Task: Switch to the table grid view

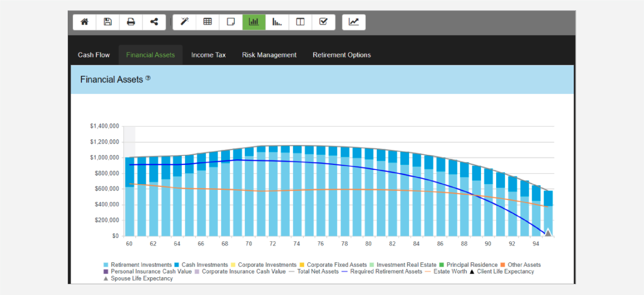Action: pyautogui.click(x=208, y=22)
